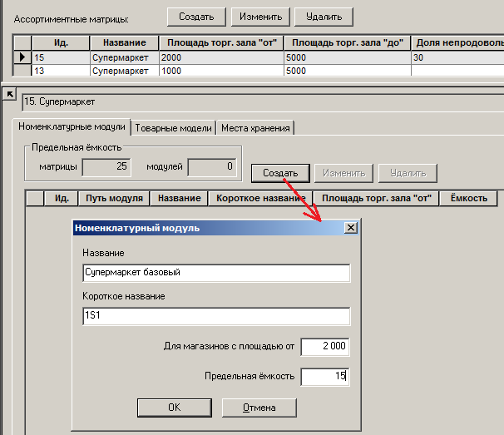
Task: Confirm the dialog with OK
Action: pos(175,408)
